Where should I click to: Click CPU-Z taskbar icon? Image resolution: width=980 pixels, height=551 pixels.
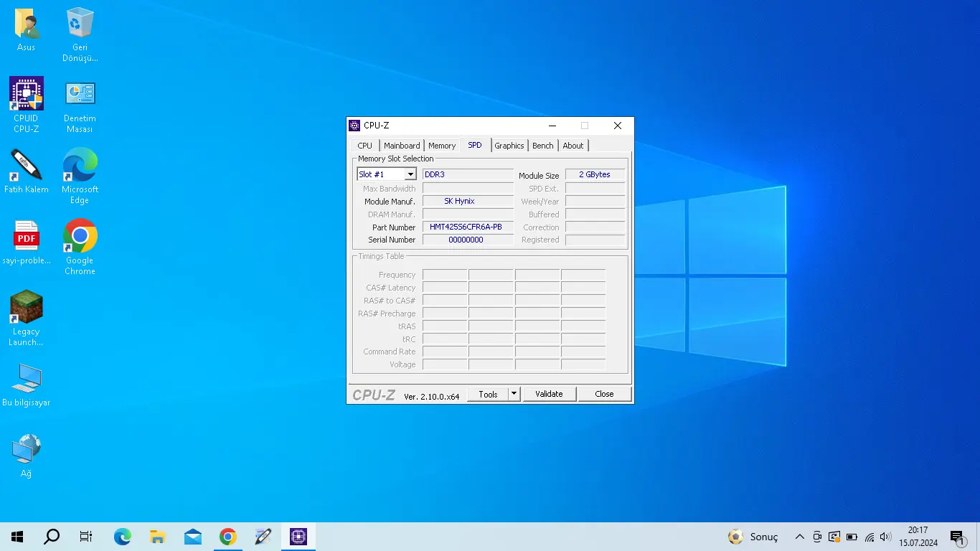298,537
